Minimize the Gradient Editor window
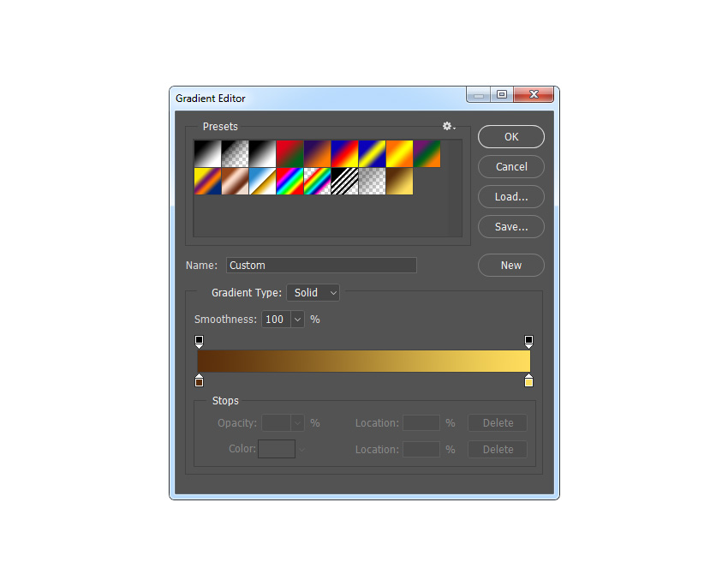 479,95
